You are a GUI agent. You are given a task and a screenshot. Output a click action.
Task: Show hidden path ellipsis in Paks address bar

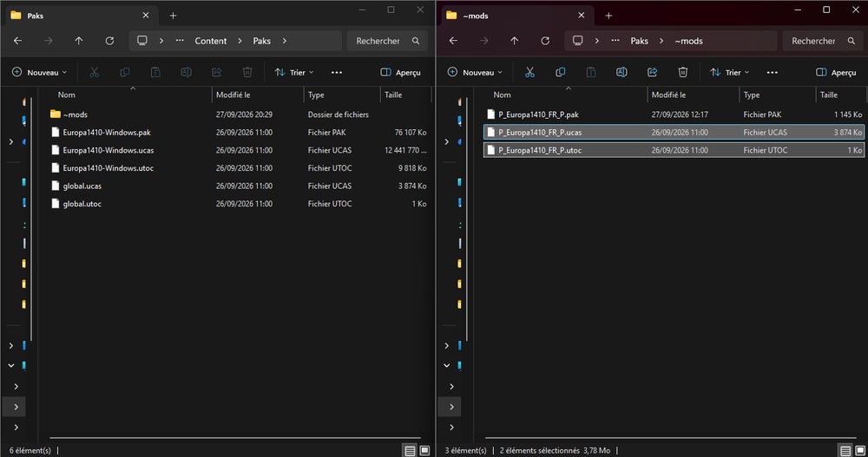(x=180, y=41)
